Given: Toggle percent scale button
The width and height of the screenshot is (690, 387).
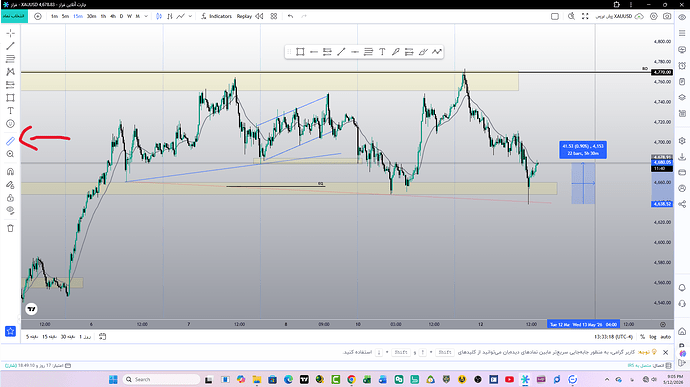Looking at the screenshot, I should pyautogui.click(x=642, y=337).
